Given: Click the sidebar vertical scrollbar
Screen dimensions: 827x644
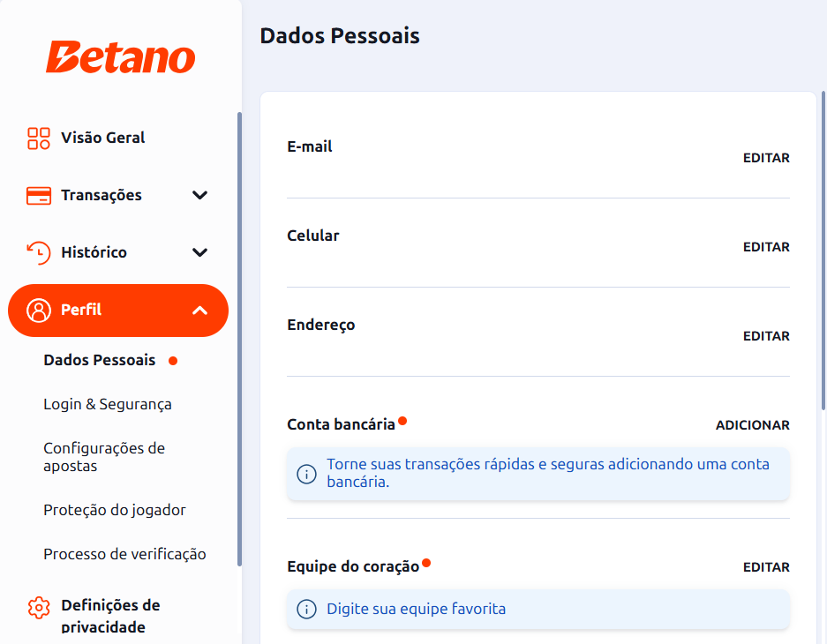Looking at the screenshot, I should pos(239,339).
